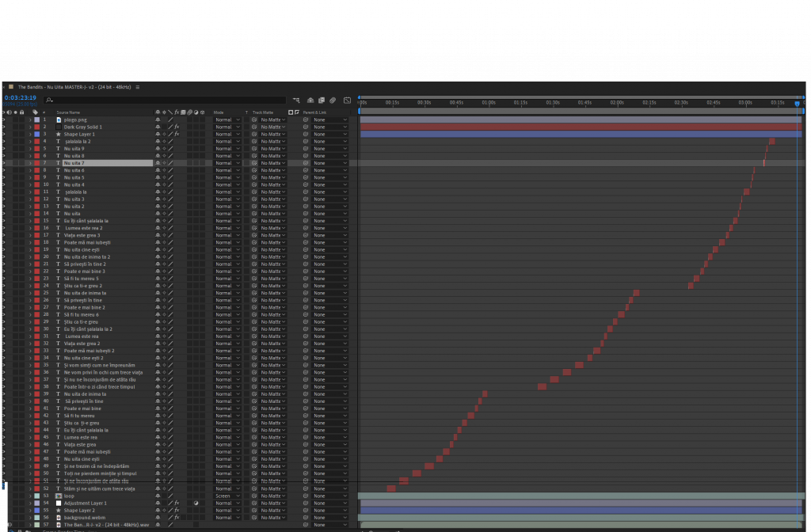Click the 01:00s mark on time ruler

489,102
